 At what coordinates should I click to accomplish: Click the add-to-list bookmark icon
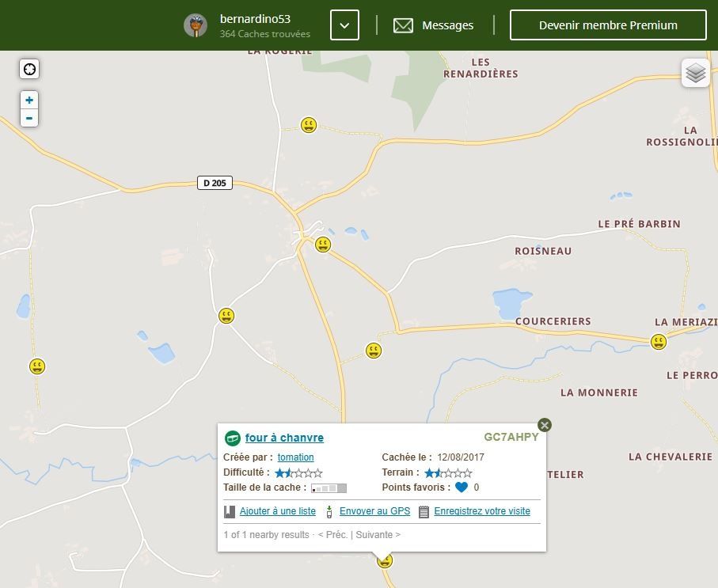(230, 511)
